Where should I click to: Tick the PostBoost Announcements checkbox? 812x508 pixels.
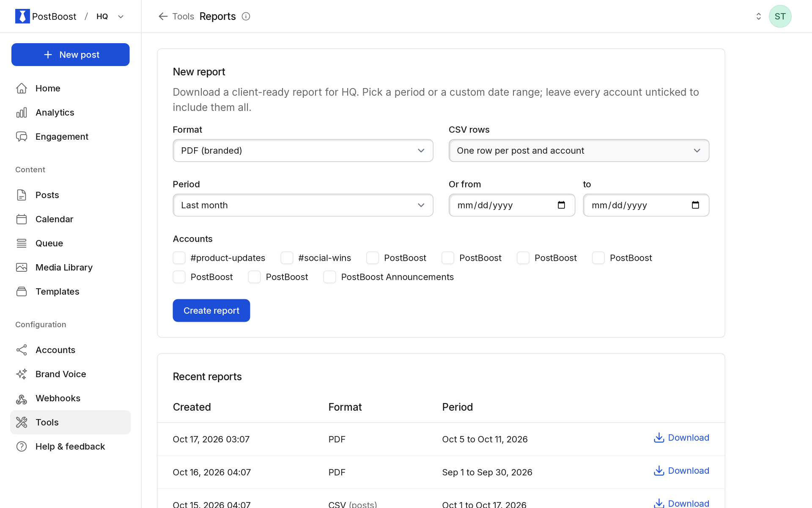click(x=329, y=277)
